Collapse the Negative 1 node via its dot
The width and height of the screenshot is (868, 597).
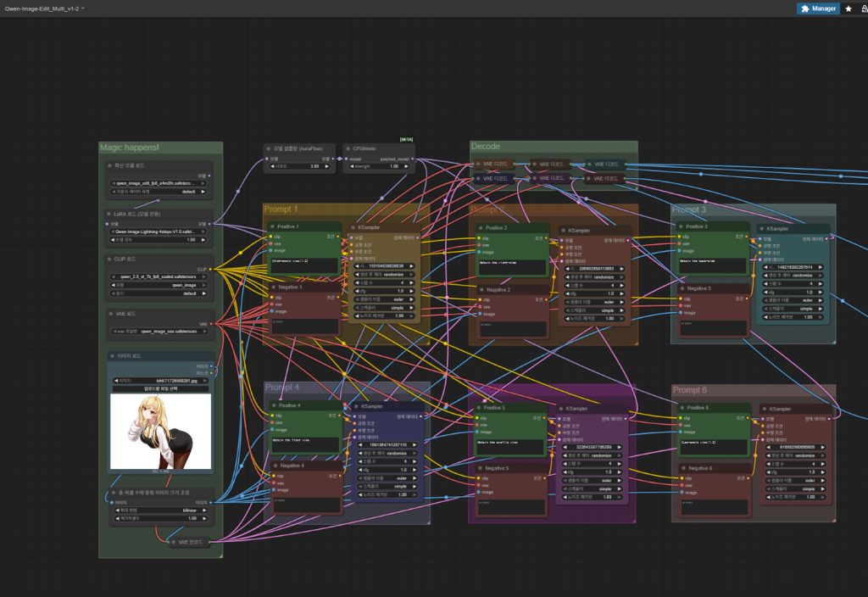coord(273,287)
